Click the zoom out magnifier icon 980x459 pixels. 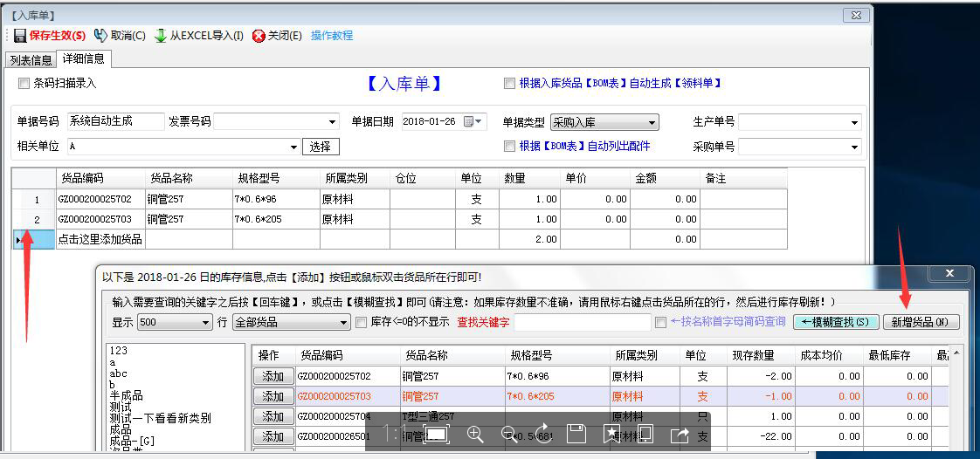pyautogui.click(x=508, y=434)
